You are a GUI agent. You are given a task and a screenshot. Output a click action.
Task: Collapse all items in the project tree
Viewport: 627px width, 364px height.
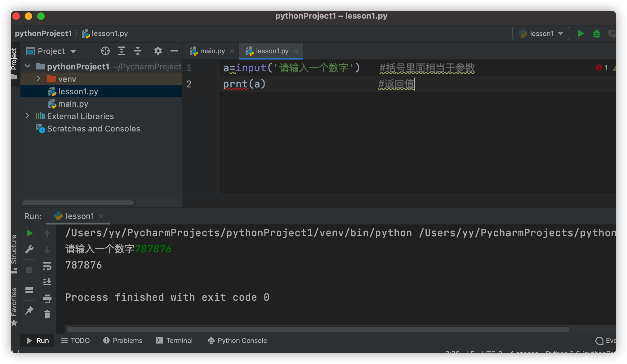(x=137, y=51)
